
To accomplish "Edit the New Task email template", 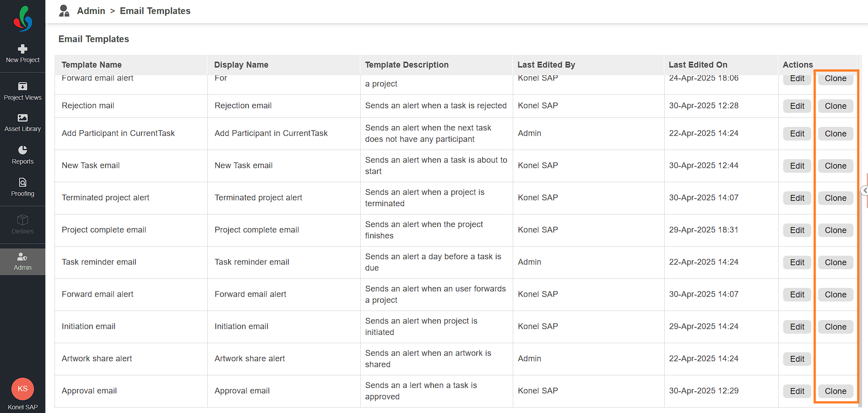I will pyautogui.click(x=797, y=166).
